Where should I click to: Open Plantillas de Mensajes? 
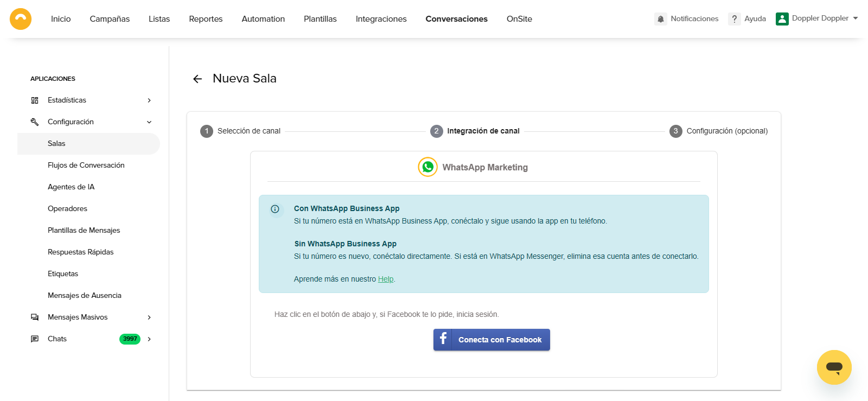tap(84, 231)
